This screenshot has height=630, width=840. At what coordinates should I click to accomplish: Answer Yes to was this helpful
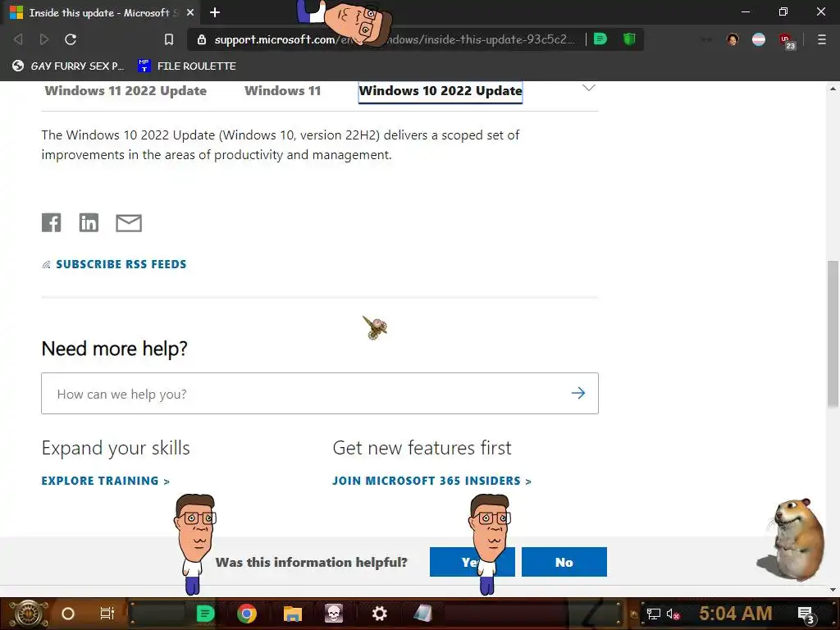click(472, 562)
